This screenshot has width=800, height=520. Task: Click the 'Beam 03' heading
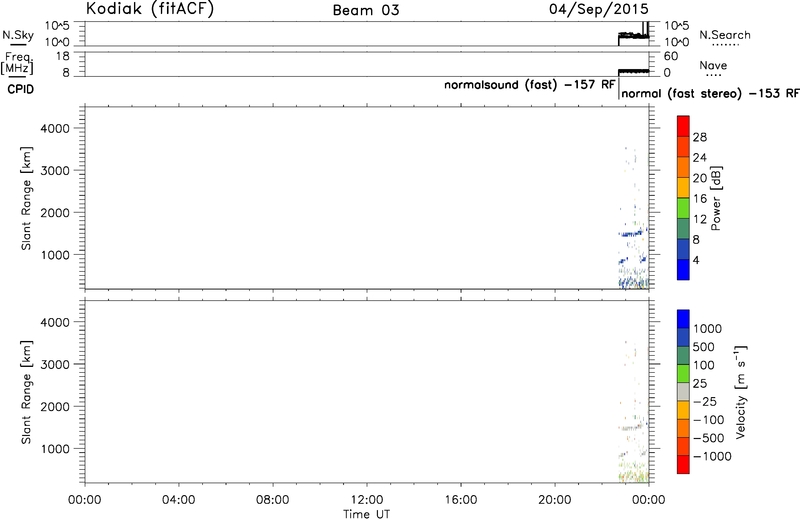click(366, 10)
